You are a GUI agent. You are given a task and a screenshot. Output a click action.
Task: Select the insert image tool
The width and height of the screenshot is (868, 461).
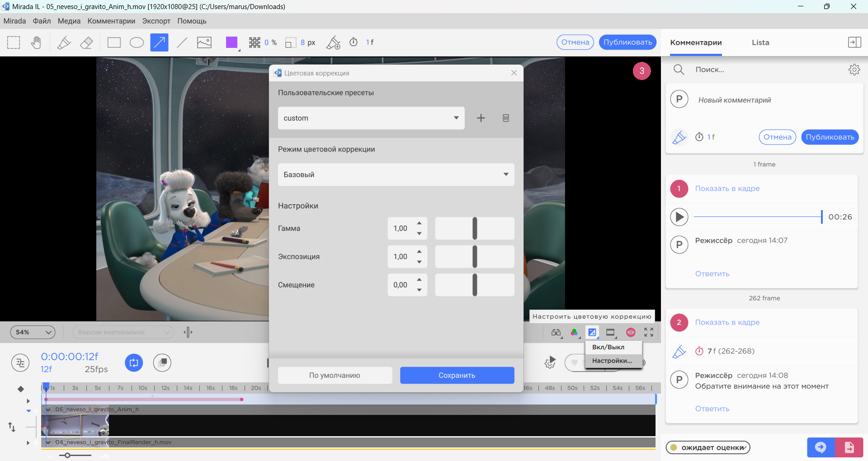pos(204,42)
